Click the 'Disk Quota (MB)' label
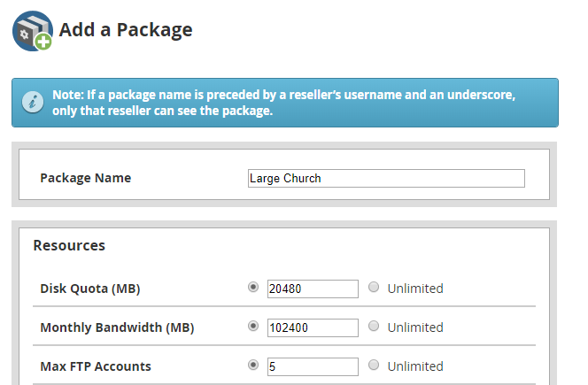Image resolution: width=588 pixels, height=385 pixels. [89, 289]
